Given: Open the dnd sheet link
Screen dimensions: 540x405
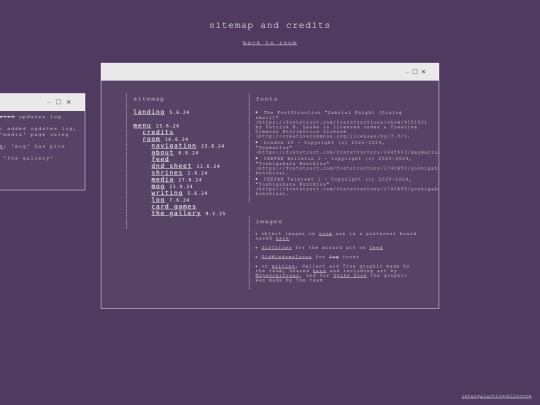Looking at the screenshot, I should pyautogui.click(x=172, y=166).
